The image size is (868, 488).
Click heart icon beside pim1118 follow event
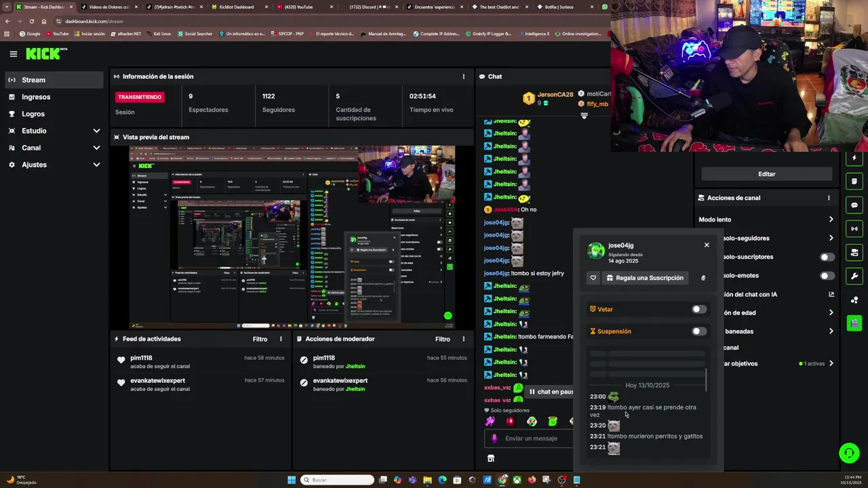click(121, 361)
